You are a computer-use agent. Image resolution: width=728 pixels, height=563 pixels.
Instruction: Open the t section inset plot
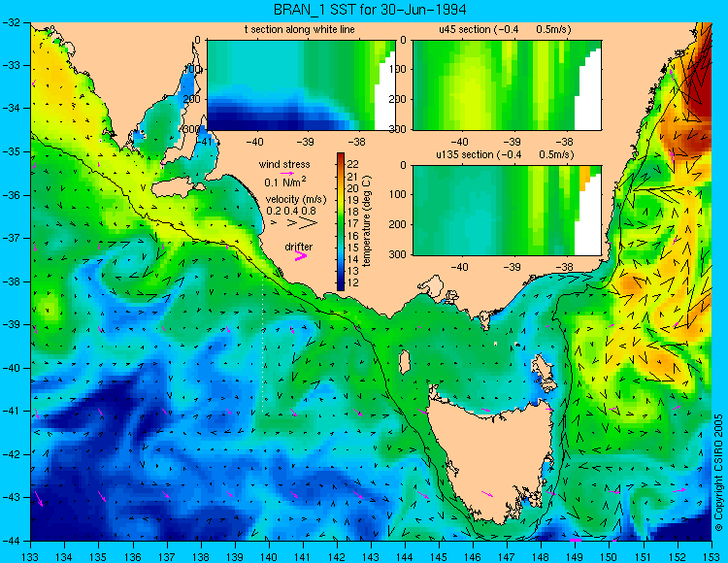tap(301, 85)
